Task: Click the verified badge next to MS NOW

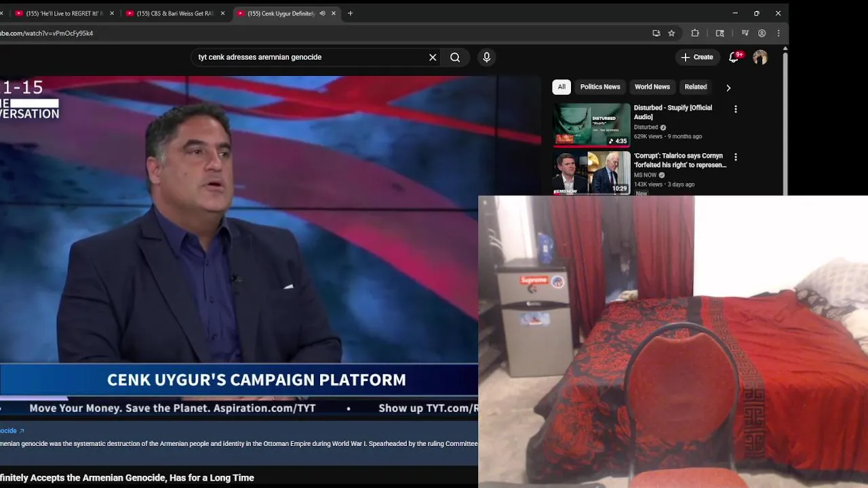Action: [x=662, y=176]
